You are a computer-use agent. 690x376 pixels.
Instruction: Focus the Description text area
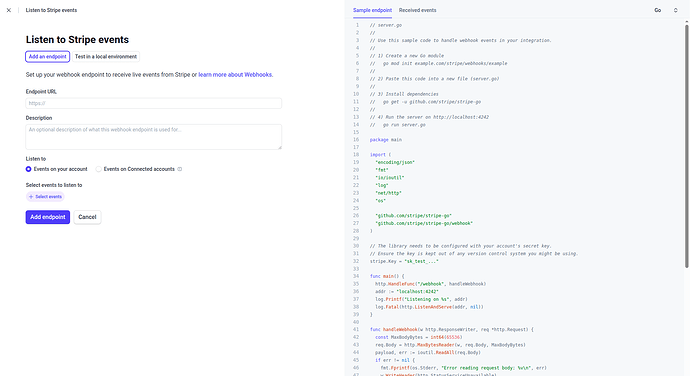pyautogui.click(x=154, y=137)
